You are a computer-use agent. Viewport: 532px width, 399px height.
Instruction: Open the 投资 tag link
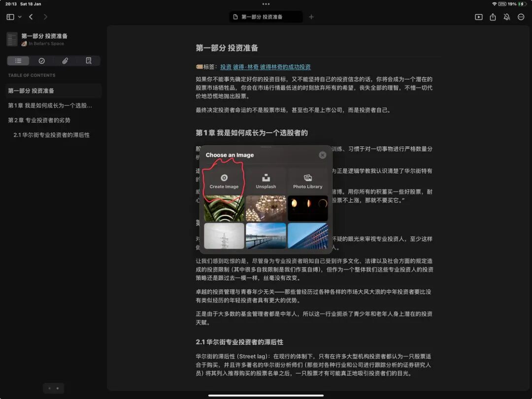(x=226, y=67)
